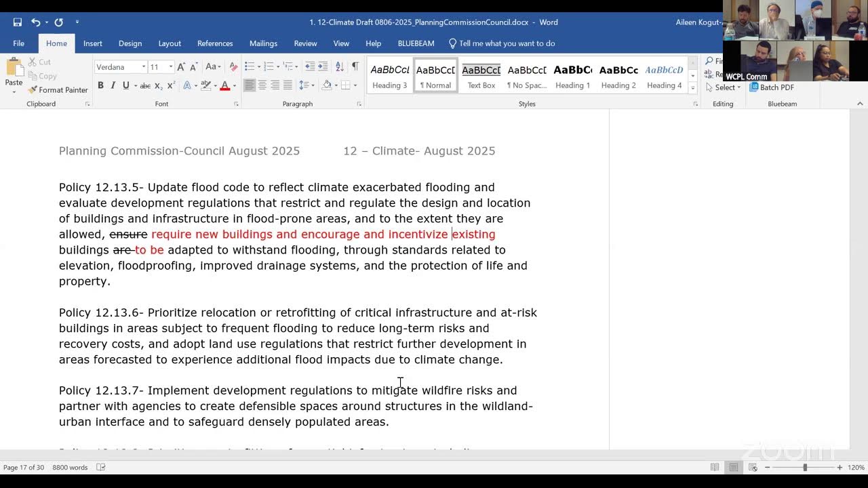Click the Sort A-to-Z icon
The height and width of the screenshot is (488, 868).
tap(340, 66)
